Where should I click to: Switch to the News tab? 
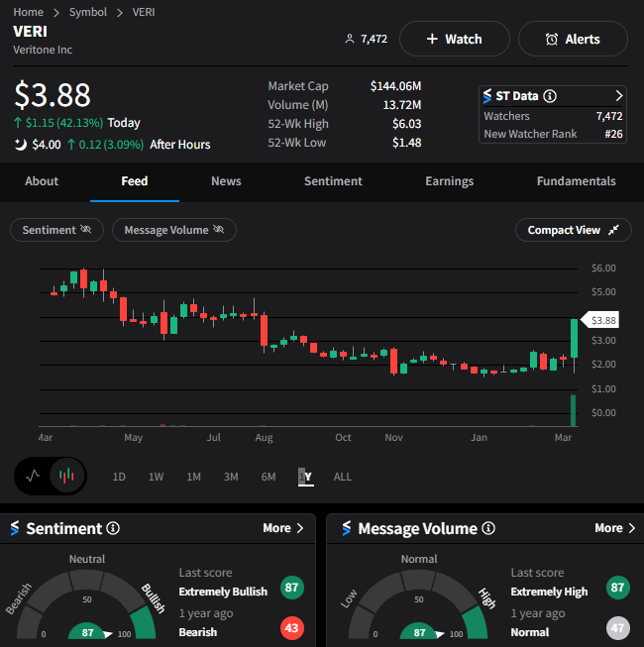[x=226, y=181]
